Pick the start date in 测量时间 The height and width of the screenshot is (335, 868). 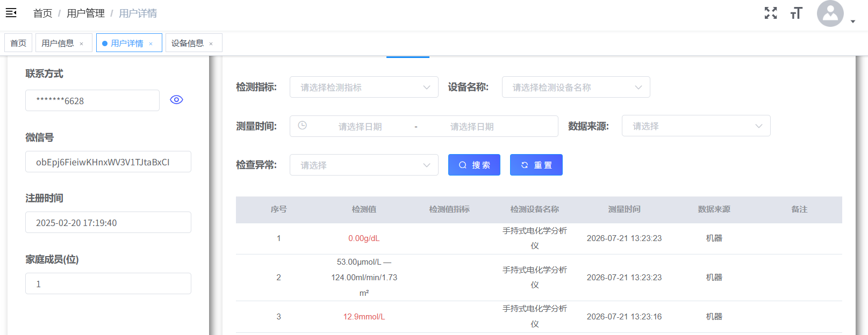360,127
